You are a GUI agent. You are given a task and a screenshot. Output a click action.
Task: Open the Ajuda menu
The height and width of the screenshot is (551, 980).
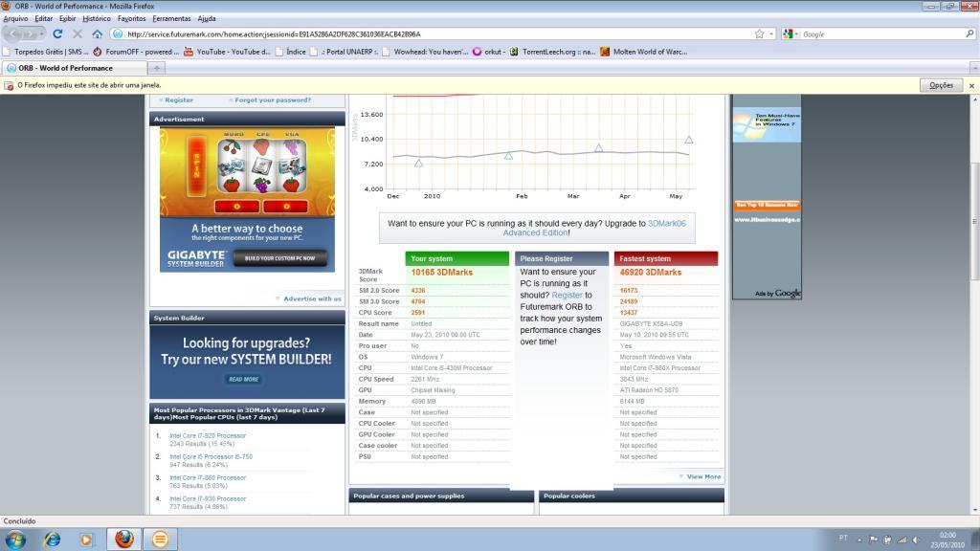[207, 19]
